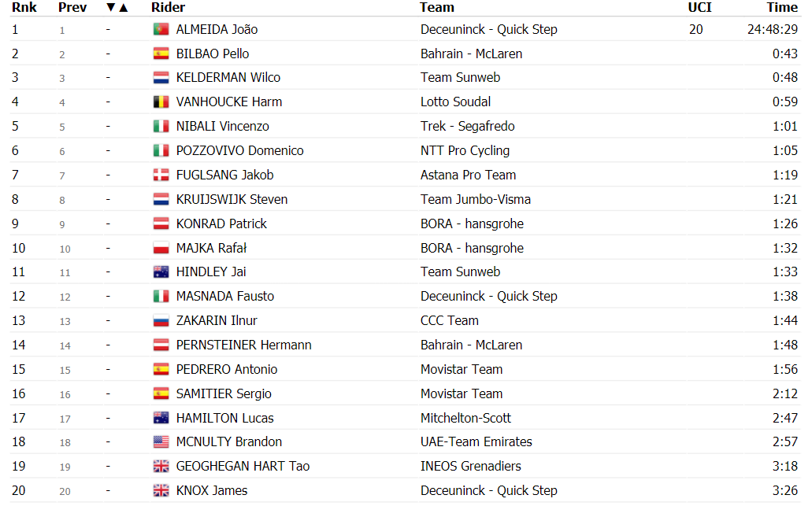Screen dimensions: 812x506
Task: Open rider NIBALI Vincenzo's profile link
Action: (x=223, y=126)
